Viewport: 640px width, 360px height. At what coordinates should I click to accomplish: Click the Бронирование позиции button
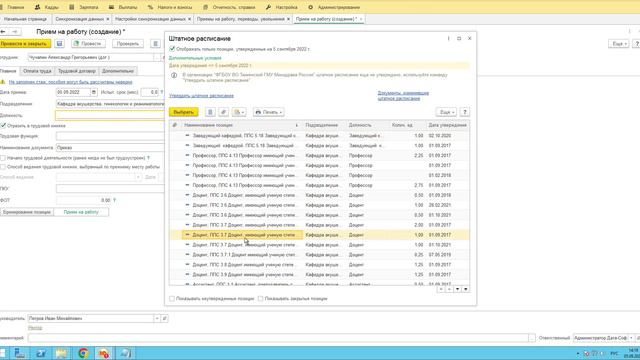(27, 212)
